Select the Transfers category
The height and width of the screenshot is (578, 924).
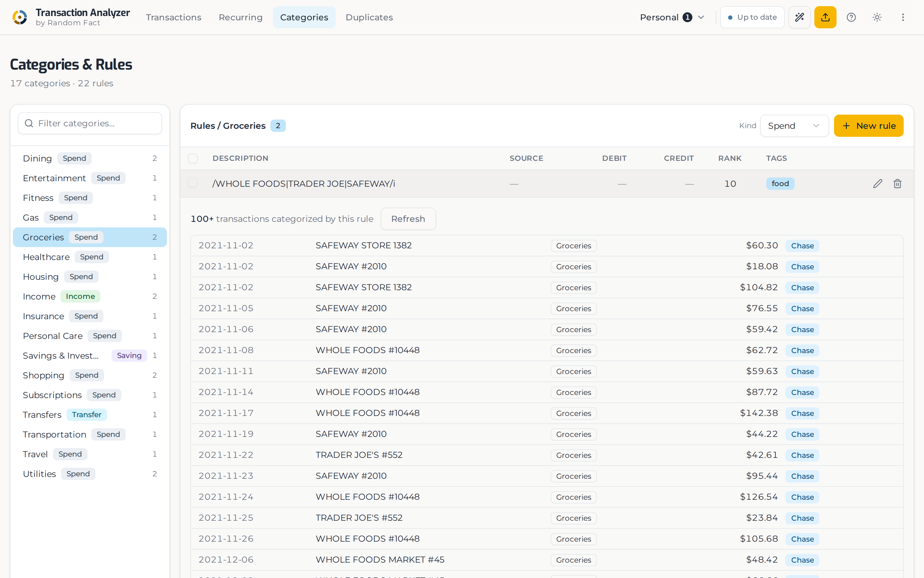click(x=90, y=415)
